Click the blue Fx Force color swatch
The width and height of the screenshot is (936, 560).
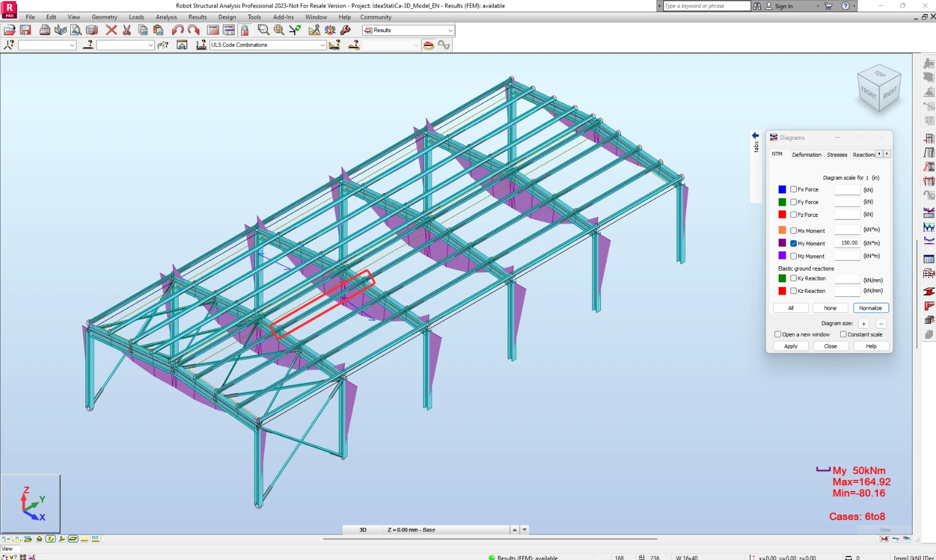[x=782, y=189]
